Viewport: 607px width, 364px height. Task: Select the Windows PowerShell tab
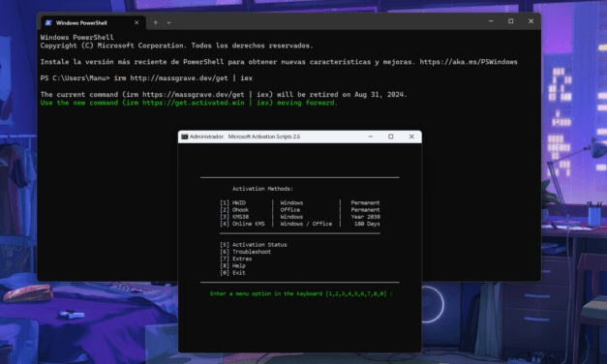(93, 23)
